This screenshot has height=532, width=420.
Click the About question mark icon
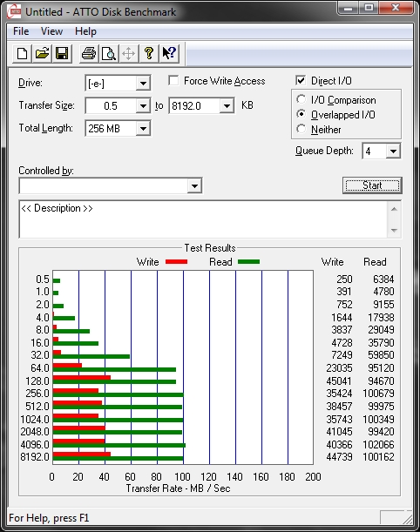(149, 53)
